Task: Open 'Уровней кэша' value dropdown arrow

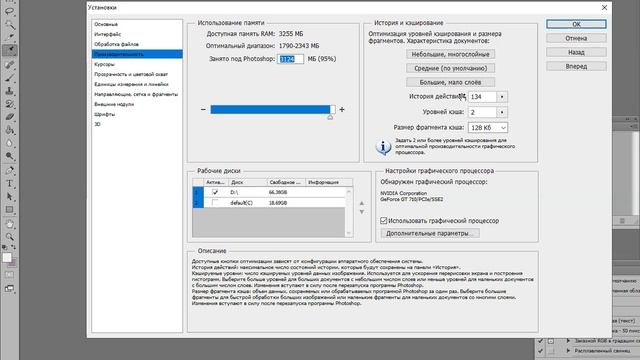Action: point(502,112)
